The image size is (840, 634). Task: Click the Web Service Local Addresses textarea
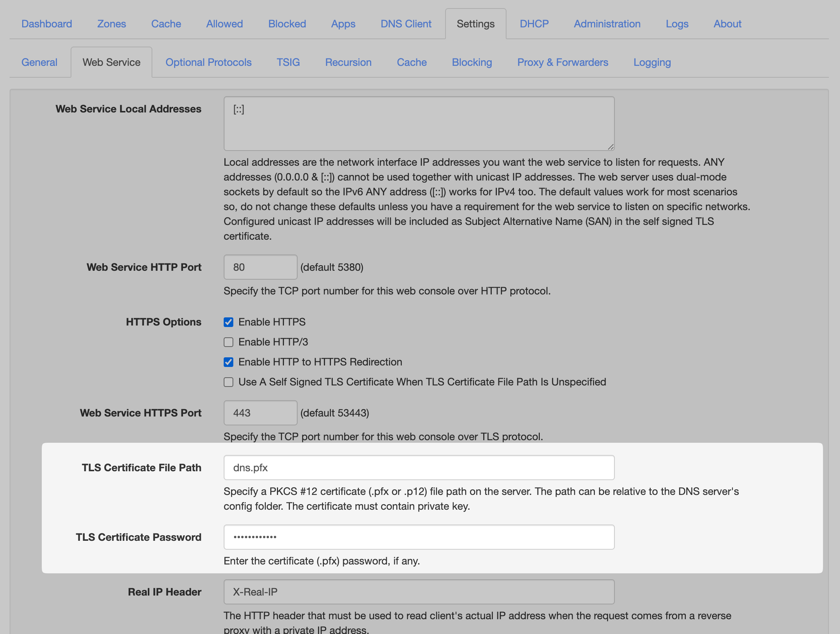pos(419,124)
